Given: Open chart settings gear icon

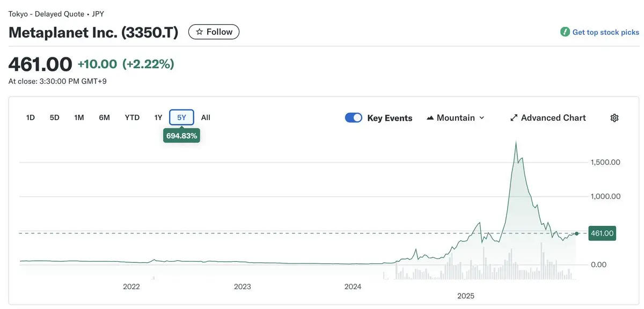Looking at the screenshot, I should tap(614, 118).
